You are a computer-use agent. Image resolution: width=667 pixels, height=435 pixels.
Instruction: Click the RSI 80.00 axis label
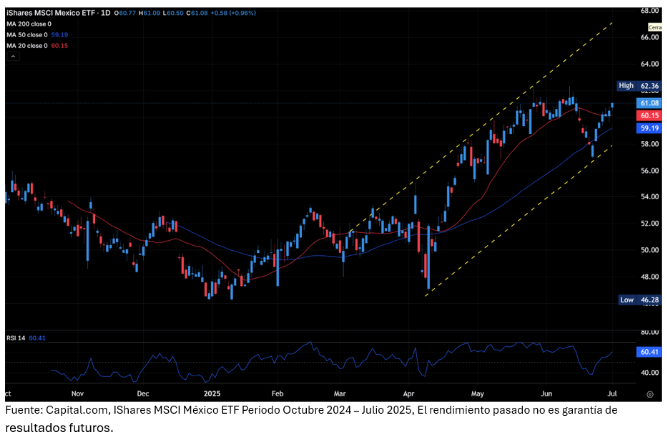pos(650,332)
